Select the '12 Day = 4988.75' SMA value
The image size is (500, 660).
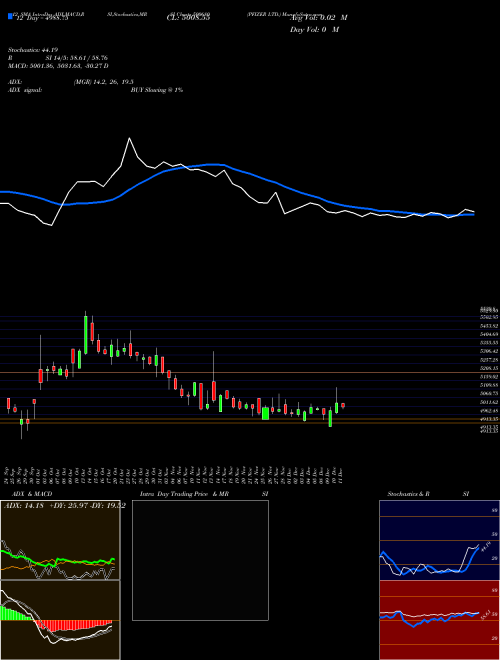click(x=42, y=18)
